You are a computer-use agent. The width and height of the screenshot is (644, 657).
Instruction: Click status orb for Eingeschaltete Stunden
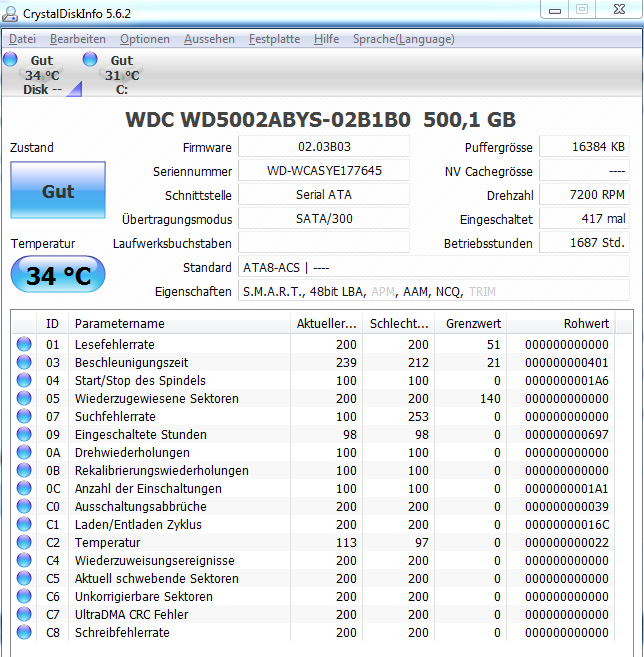pos(24,434)
